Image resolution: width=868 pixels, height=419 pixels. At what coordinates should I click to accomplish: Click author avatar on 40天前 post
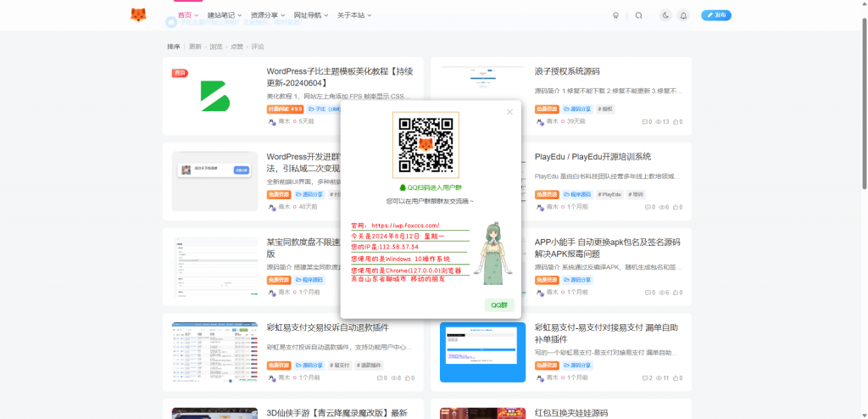tap(272, 207)
